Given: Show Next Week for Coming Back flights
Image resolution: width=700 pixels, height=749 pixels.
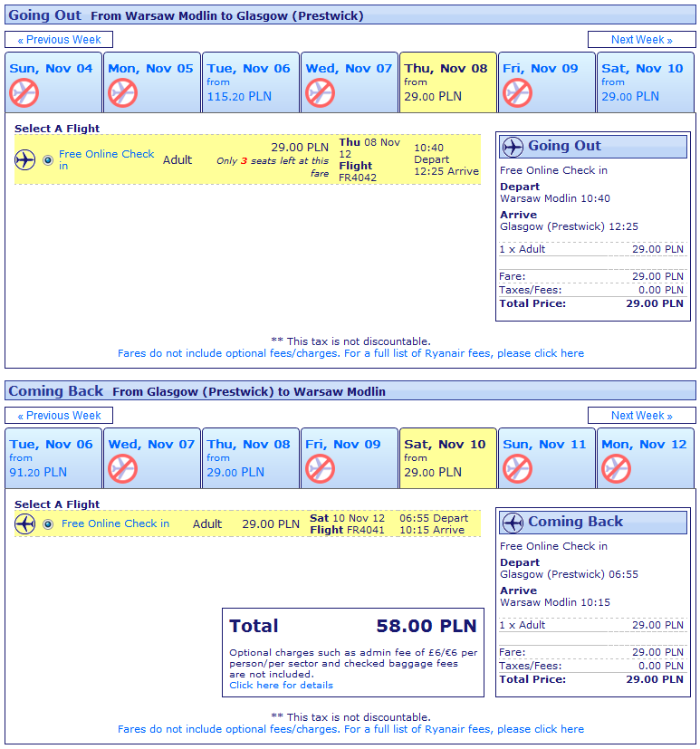Looking at the screenshot, I should (x=641, y=416).
